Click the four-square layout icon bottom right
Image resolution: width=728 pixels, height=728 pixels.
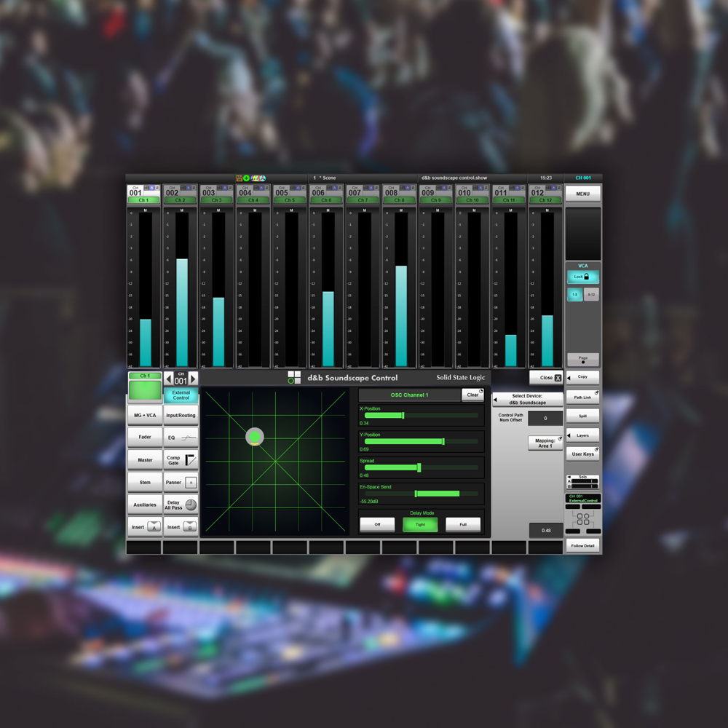(583, 519)
